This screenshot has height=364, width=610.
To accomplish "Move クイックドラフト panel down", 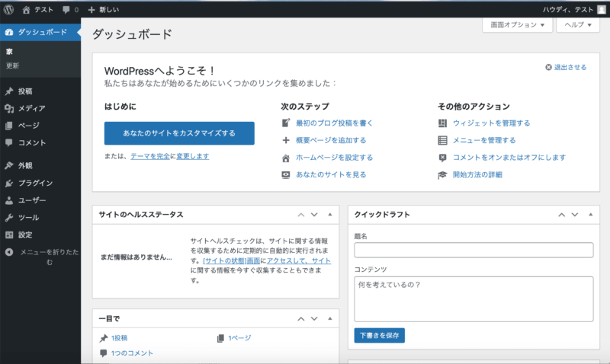I will pos(575,215).
